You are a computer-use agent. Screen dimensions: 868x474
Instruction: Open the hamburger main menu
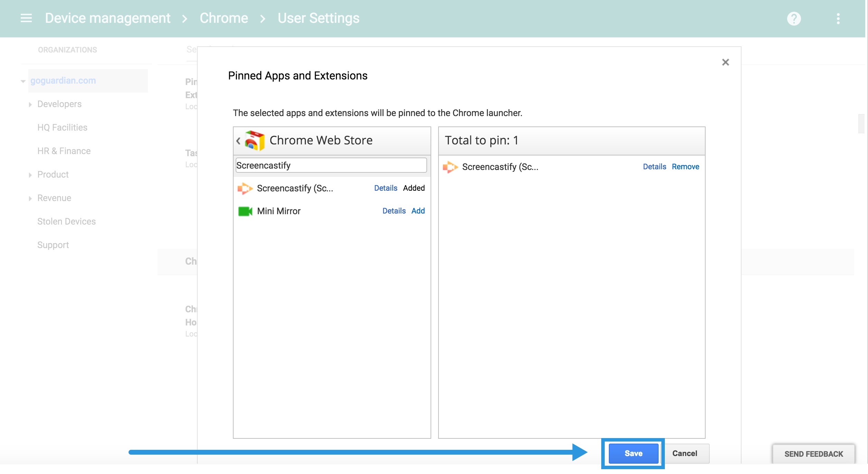coord(26,18)
